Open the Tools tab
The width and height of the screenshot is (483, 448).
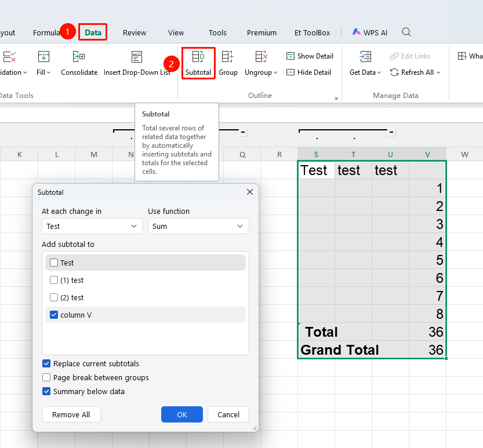217,32
